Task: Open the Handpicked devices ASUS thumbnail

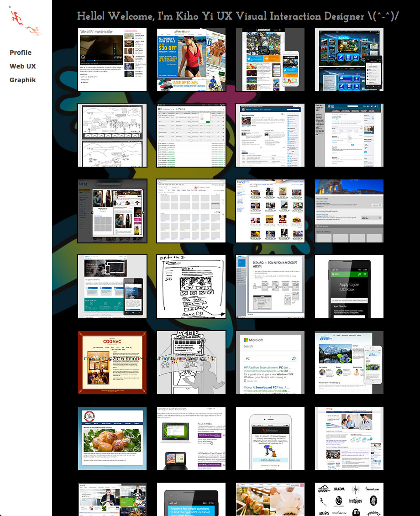Action: point(191,438)
